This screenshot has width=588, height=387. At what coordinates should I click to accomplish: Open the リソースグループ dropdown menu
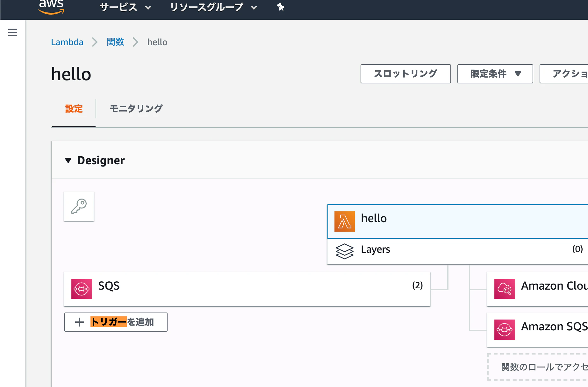point(213,7)
